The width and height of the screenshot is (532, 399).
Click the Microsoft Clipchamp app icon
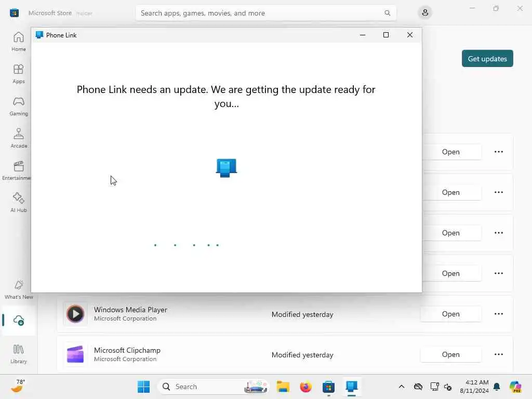click(75, 354)
